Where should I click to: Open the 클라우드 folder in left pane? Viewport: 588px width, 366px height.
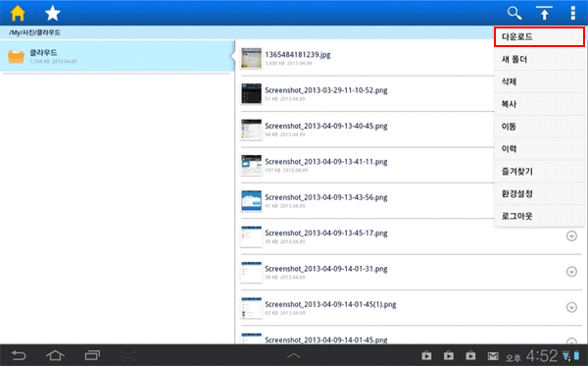pyautogui.click(x=118, y=56)
